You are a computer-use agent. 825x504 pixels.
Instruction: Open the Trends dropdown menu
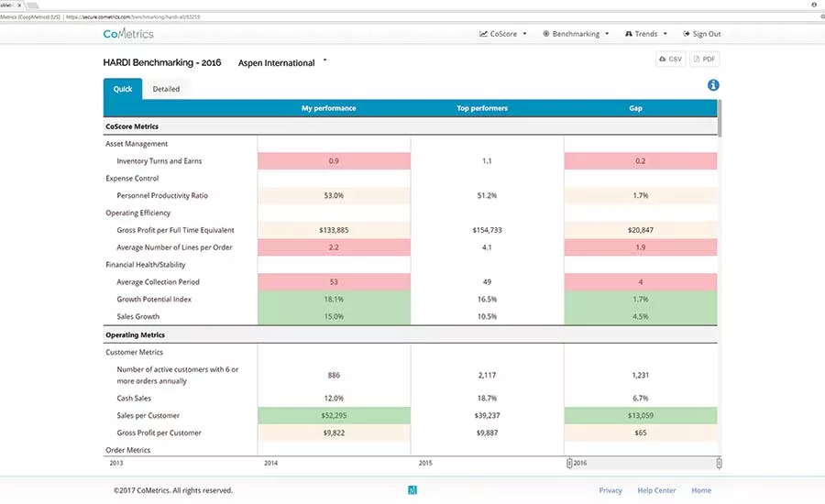646,34
